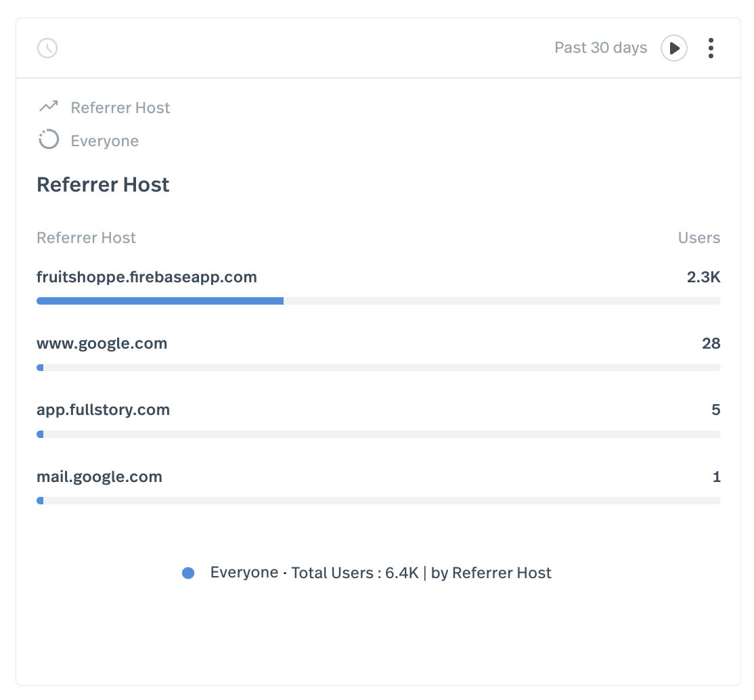754x700 pixels.
Task: Open the Past 30 days date selector
Action: (x=600, y=47)
